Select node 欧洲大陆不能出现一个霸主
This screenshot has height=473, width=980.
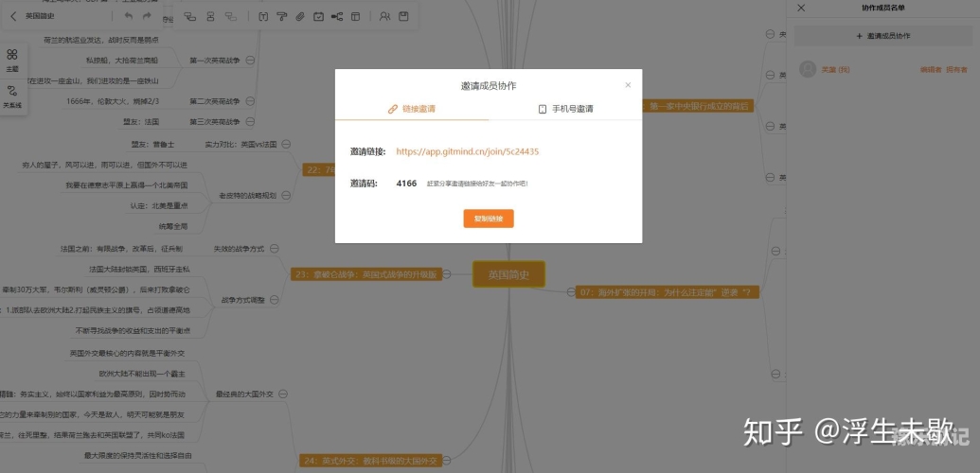142,374
